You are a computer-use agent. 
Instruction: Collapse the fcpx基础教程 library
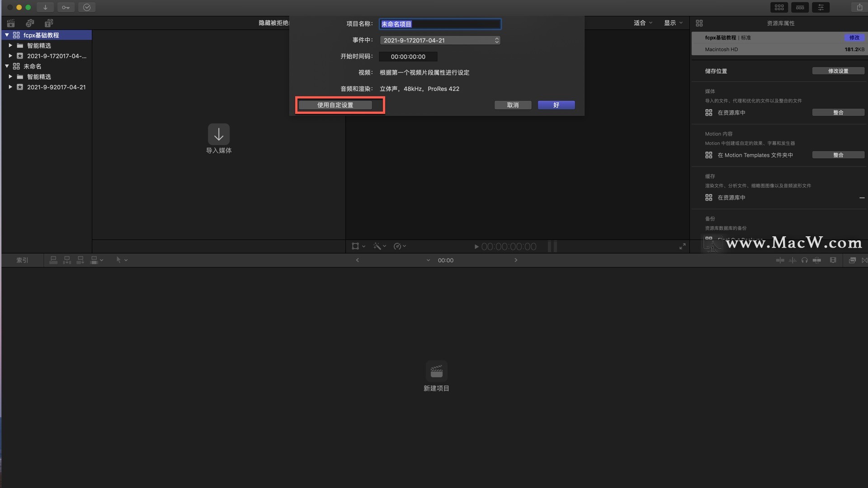pos(7,35)
